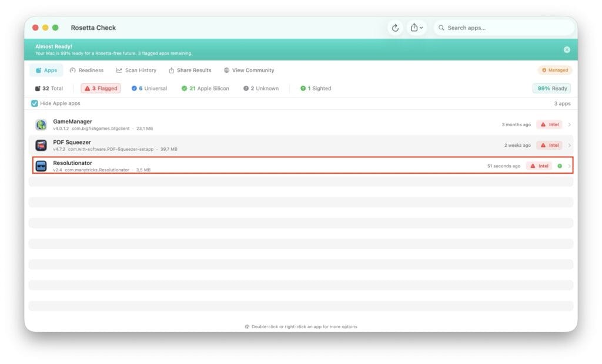The width and height of the screenshot is (602, 364).
Task: Click the double-click hint text at bottom
Action: pos(304,327)
